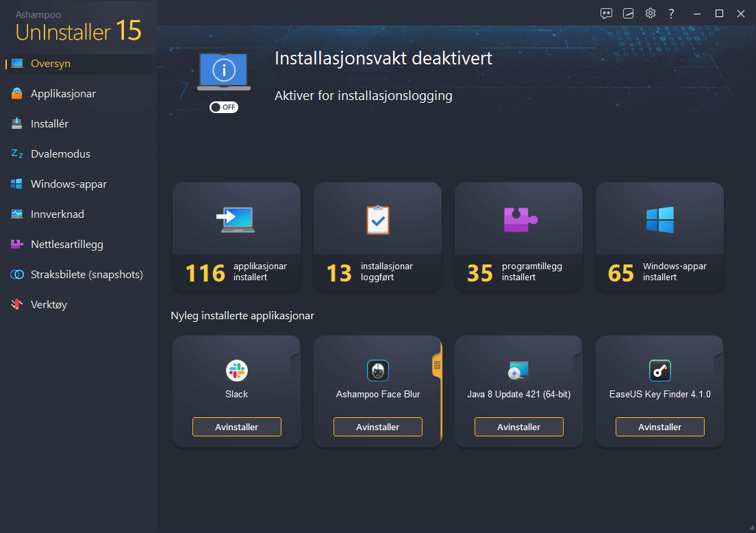Viewport: 756px width, 533px height.
Task: Click the orange log tag on Face Blur card
Action: tap(437, 365)
